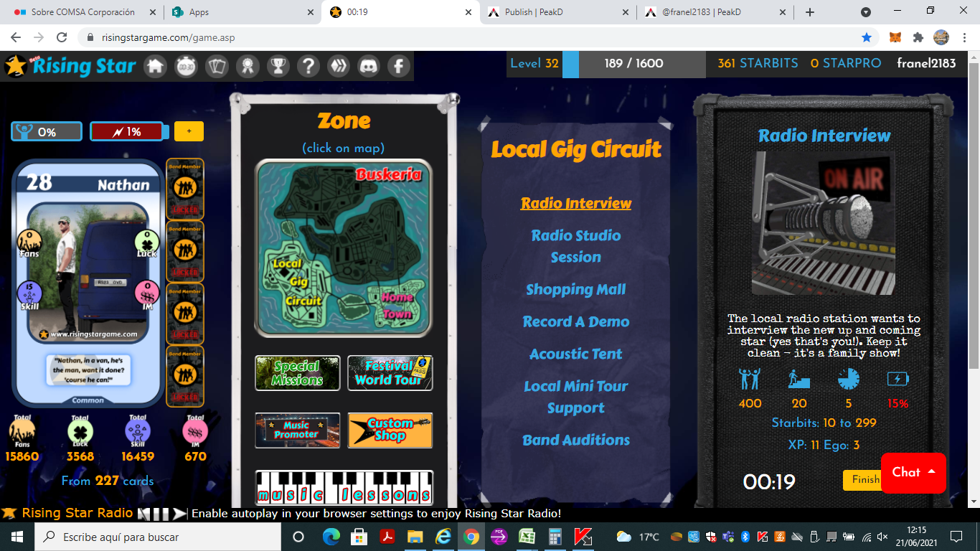The image size is (980, 551).
Task: Click the energy bar showing 1%
Action: pyautogui.click(x=129, y=132)
